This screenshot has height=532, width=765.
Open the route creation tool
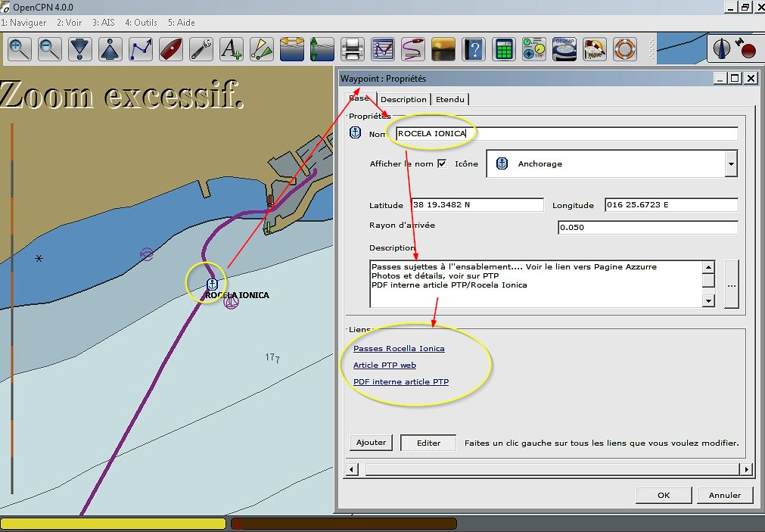coord(141,49)
